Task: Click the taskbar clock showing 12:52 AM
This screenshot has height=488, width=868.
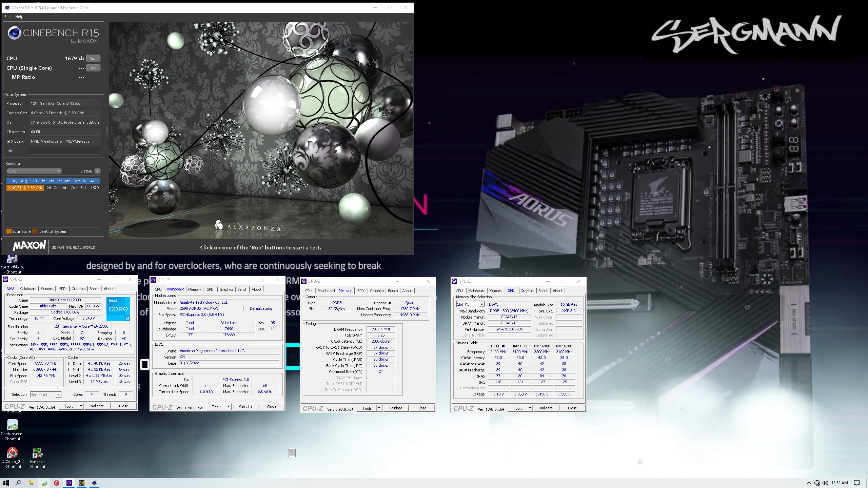Action: click(x=840, y=483)
